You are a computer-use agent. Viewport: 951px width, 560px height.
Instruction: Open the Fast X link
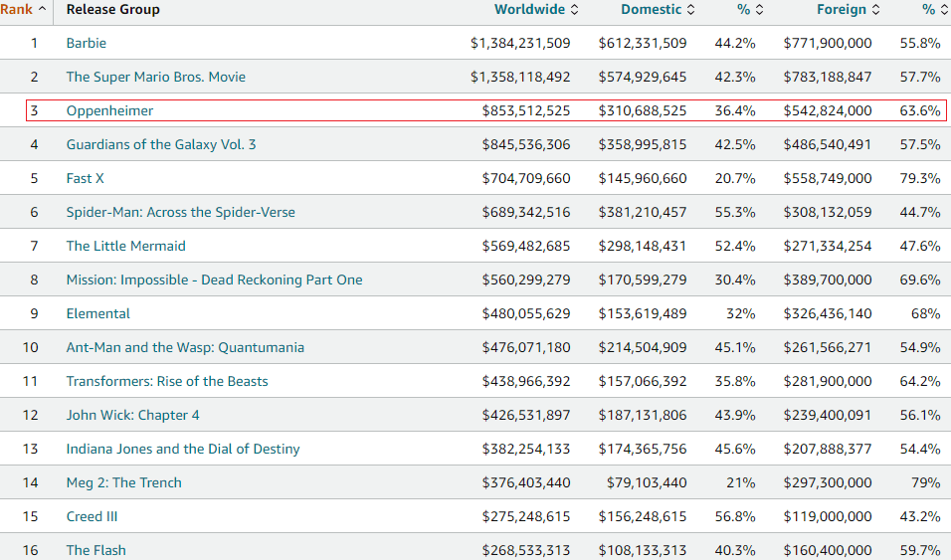pyautogui.click(x=85, y=178)
